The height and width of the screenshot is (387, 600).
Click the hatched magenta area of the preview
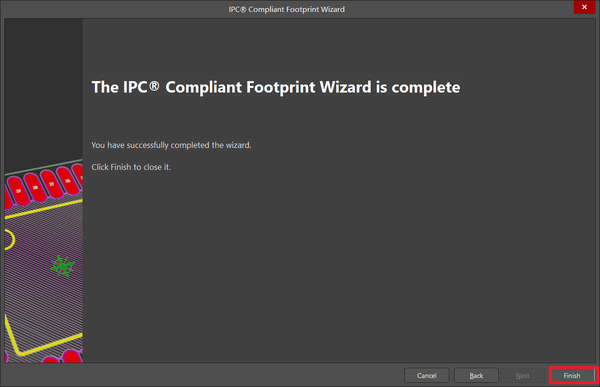click(x=42, y=291)
